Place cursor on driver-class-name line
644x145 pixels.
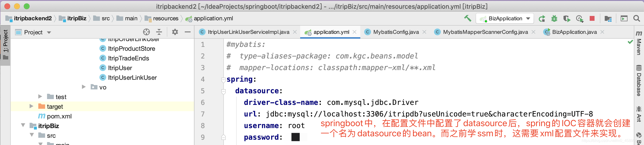pyautogui.click(x=331, y=102)
